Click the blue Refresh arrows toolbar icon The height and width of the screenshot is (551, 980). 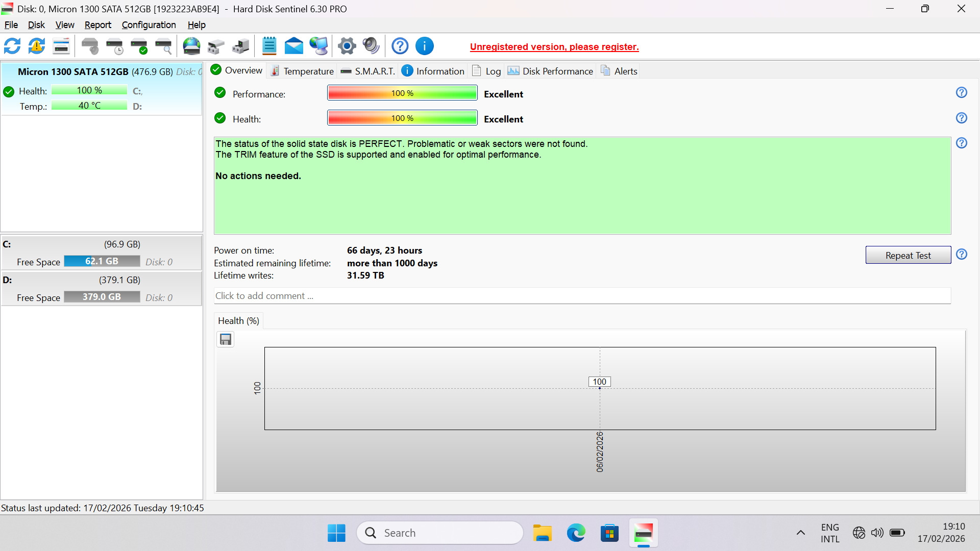coord(12,46)
